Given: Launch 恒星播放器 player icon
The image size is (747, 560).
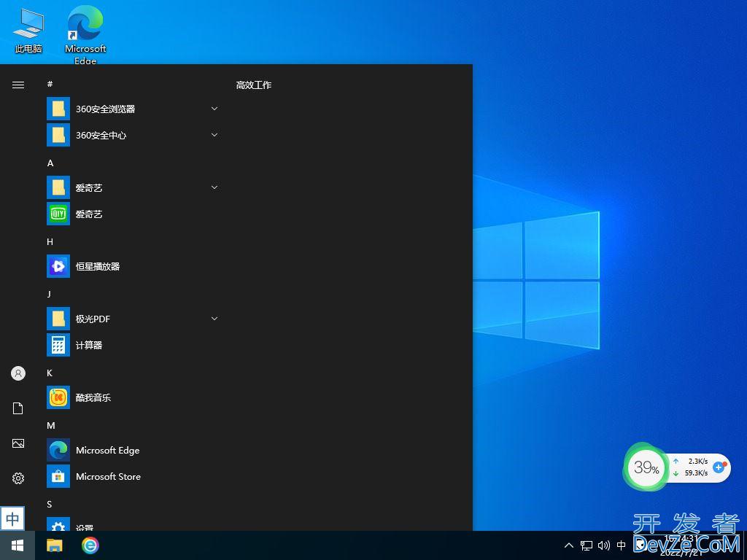Looking at the screenshot, I should [58, 265].
